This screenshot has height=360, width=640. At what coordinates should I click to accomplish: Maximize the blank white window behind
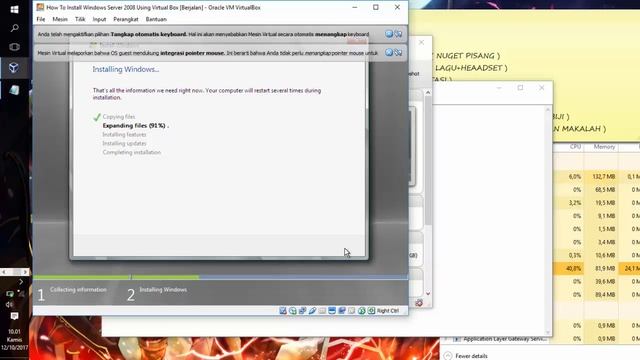[x=520, y=88]
